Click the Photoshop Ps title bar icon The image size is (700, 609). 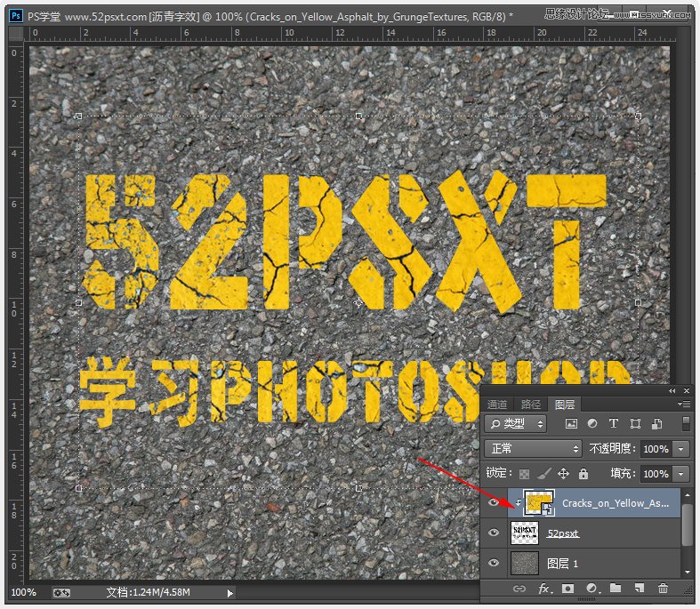pos(16,16)
